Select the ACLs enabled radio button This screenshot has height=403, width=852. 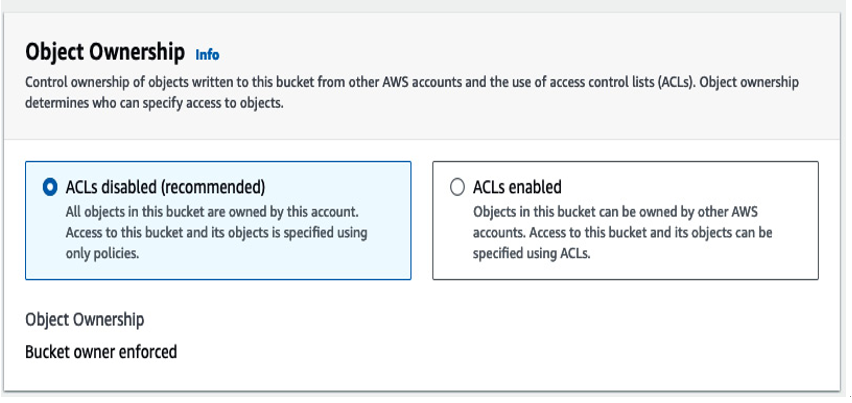pyautogui.click(x=458, y=187)
